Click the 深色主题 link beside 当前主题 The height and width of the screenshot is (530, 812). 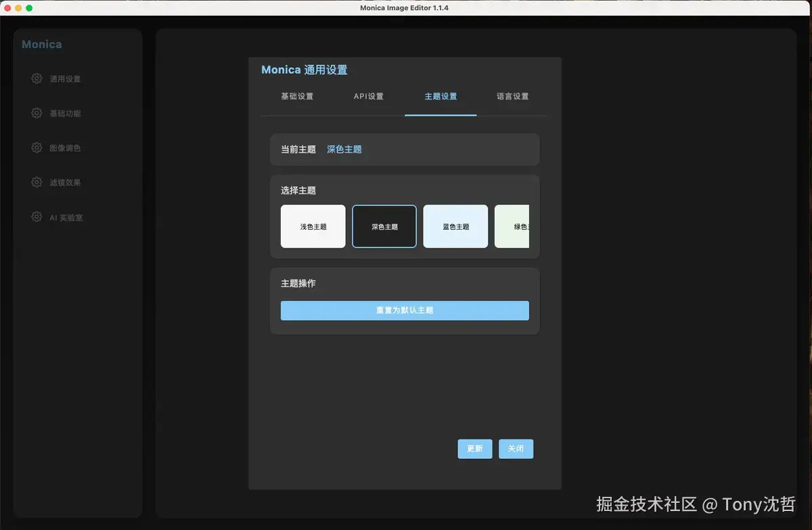[x=344, y=149]
